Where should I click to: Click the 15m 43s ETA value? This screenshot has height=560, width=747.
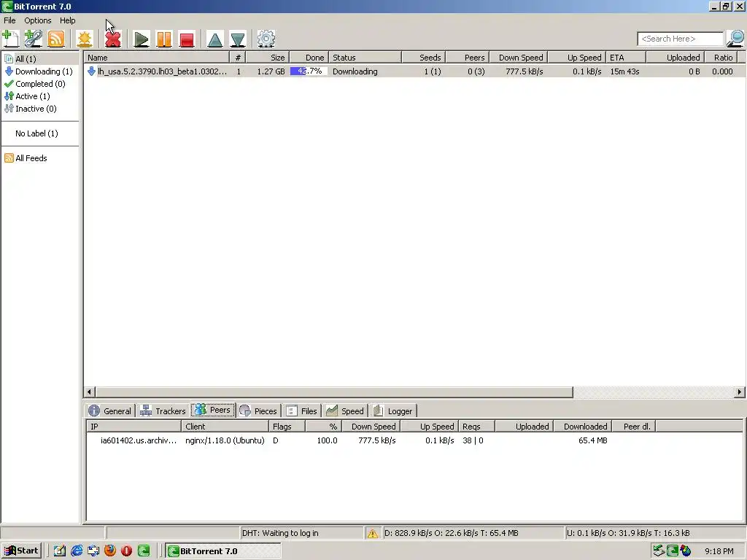(x=624, y=71)
